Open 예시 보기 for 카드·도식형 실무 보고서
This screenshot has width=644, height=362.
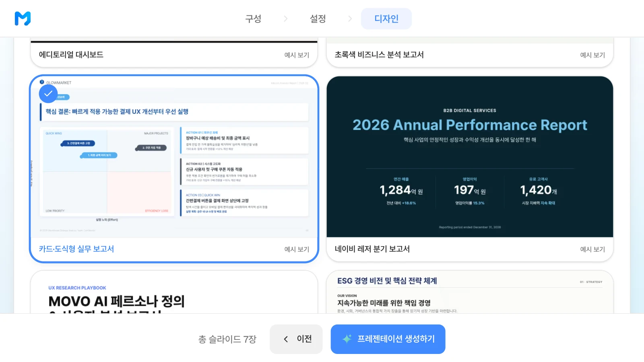tap(297, 249)
